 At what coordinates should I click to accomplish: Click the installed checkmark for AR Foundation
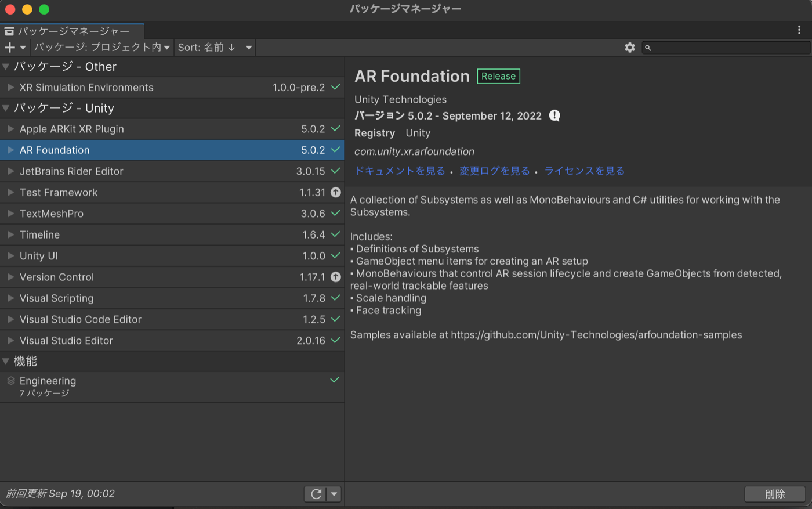point(335,150)
